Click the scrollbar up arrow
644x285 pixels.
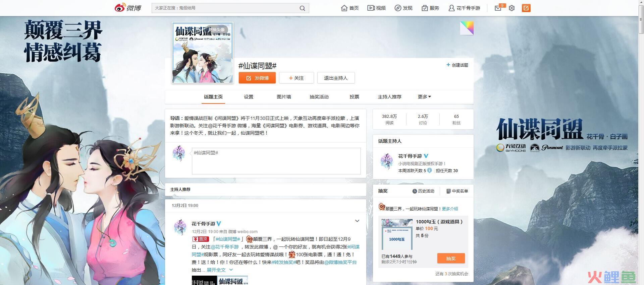[x=641, y=2]
